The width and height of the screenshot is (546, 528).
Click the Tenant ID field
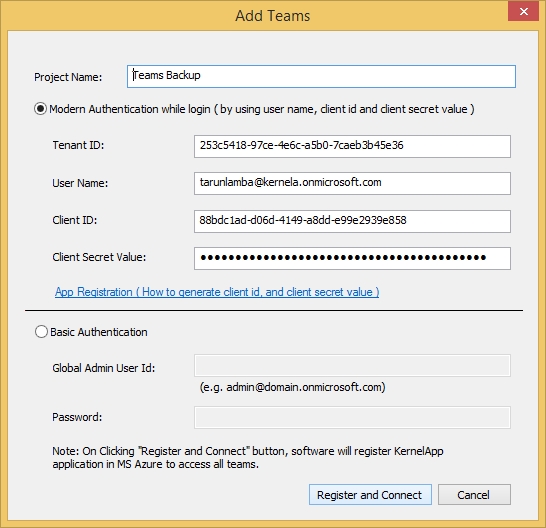coord(352,146)
